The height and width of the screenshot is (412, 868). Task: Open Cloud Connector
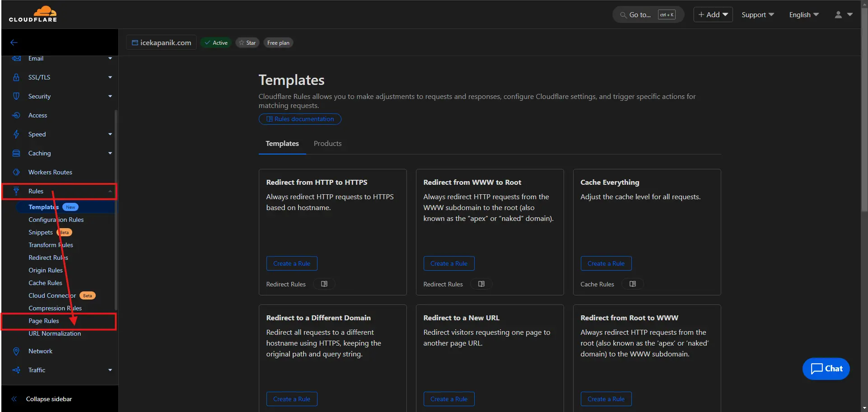[x=52, y=295]
